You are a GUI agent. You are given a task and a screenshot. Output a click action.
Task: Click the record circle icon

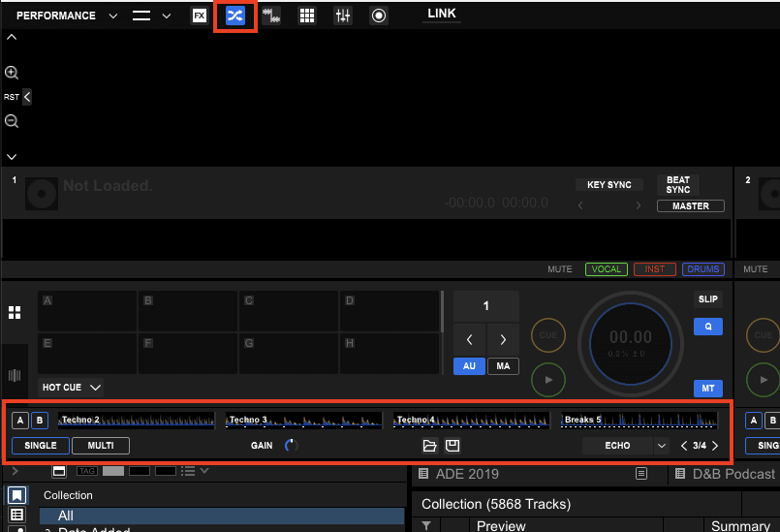coord(379,16)
